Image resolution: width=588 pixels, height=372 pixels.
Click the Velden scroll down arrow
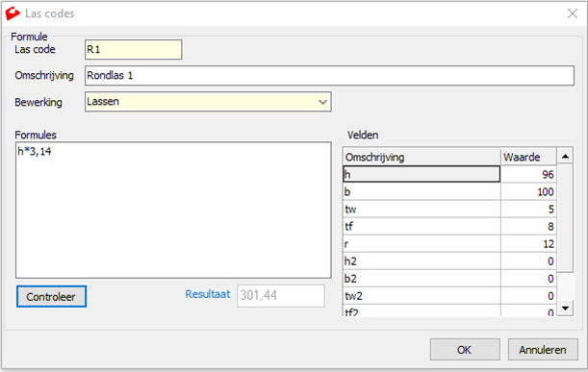click(x=565, y=308)
